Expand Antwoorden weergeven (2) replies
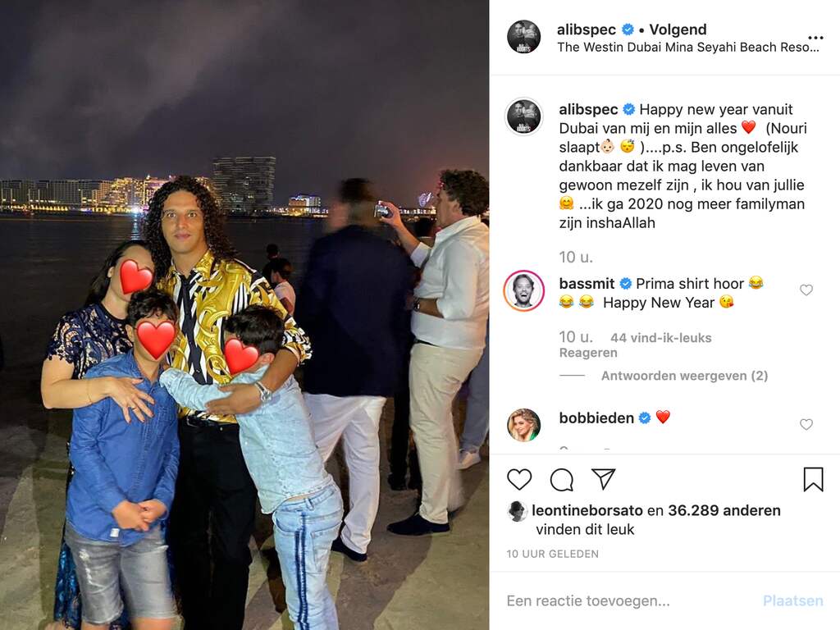Screen dimensions: 840x630 684,376
